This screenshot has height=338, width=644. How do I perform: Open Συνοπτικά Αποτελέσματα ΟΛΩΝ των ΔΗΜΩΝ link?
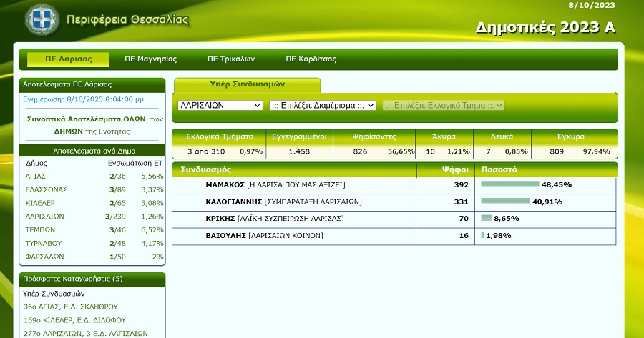92,125
